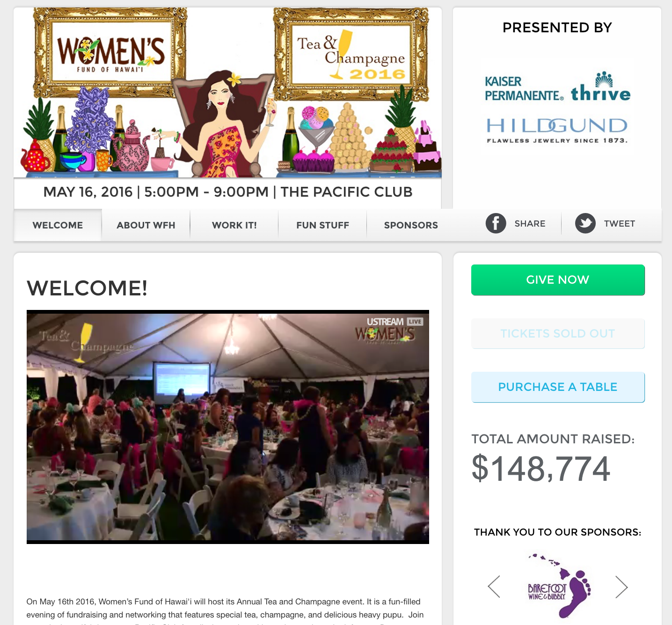Select the Sponsors tab
The width and height of the screenshot is (672, 625).
click(x=411, y=225)
